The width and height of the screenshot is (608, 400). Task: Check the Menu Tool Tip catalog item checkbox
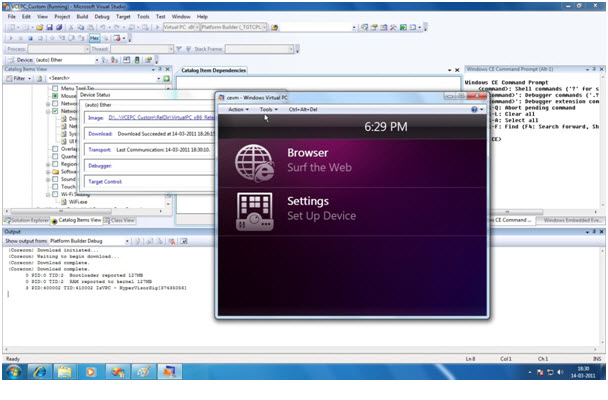pos(55,88)
